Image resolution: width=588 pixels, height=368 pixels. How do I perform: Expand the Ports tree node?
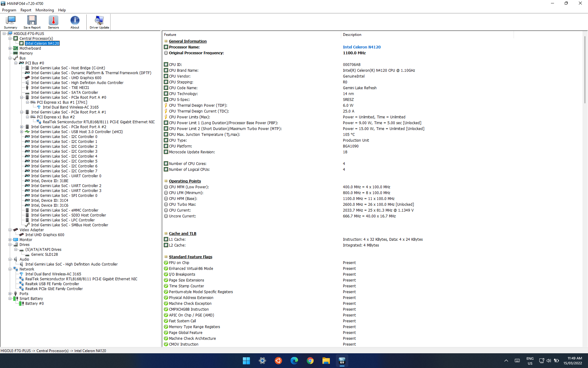pos(10,294)
